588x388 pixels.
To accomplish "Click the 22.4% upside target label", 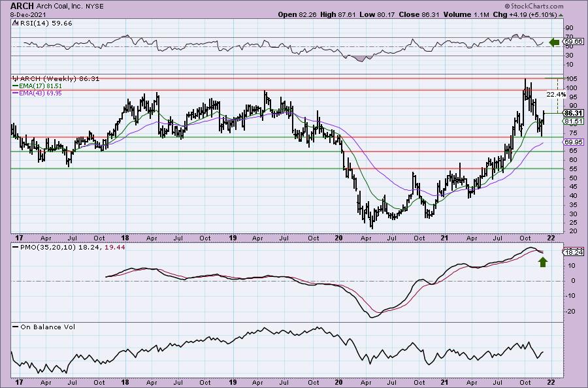I will point(556,95).
